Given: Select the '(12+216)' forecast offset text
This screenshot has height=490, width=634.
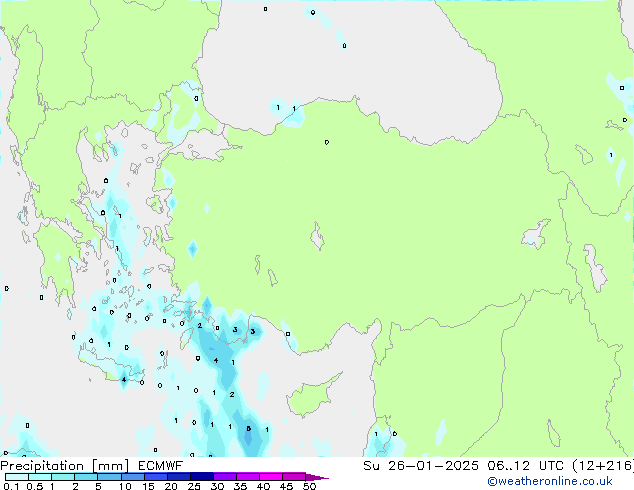Looking at the screenshot, I should (602, 466).
